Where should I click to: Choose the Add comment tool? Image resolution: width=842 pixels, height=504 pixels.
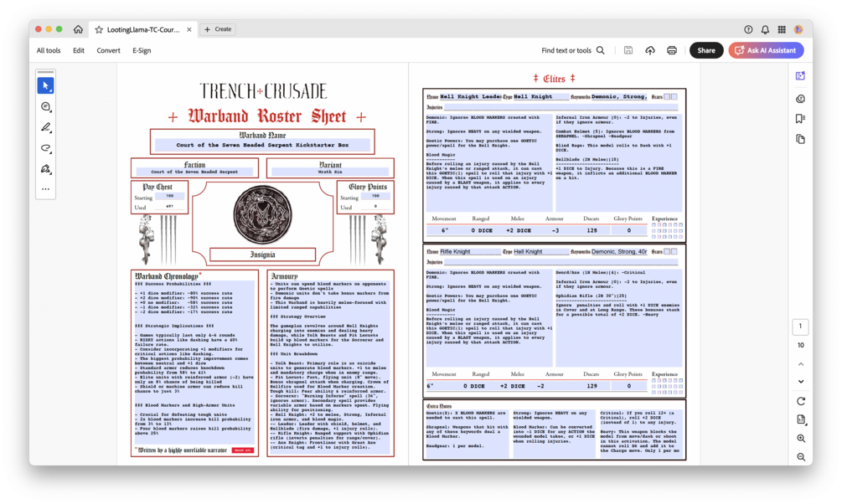(45, 107)
